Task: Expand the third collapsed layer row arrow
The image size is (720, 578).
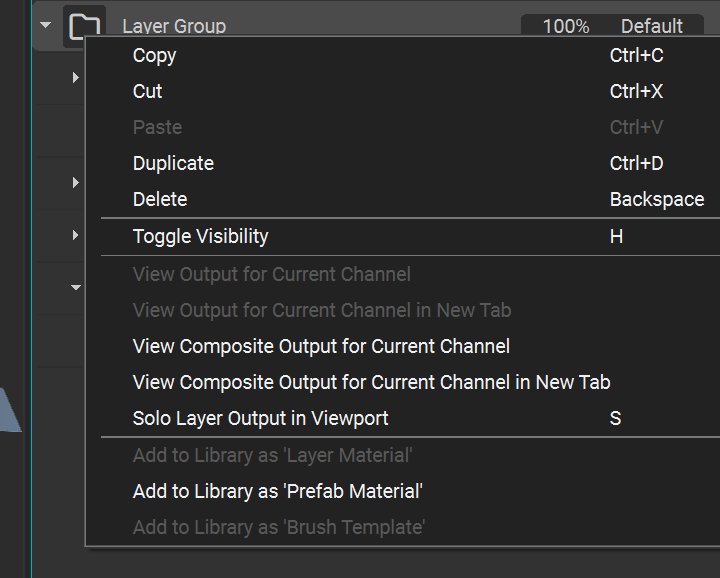Action: point(76,235)
